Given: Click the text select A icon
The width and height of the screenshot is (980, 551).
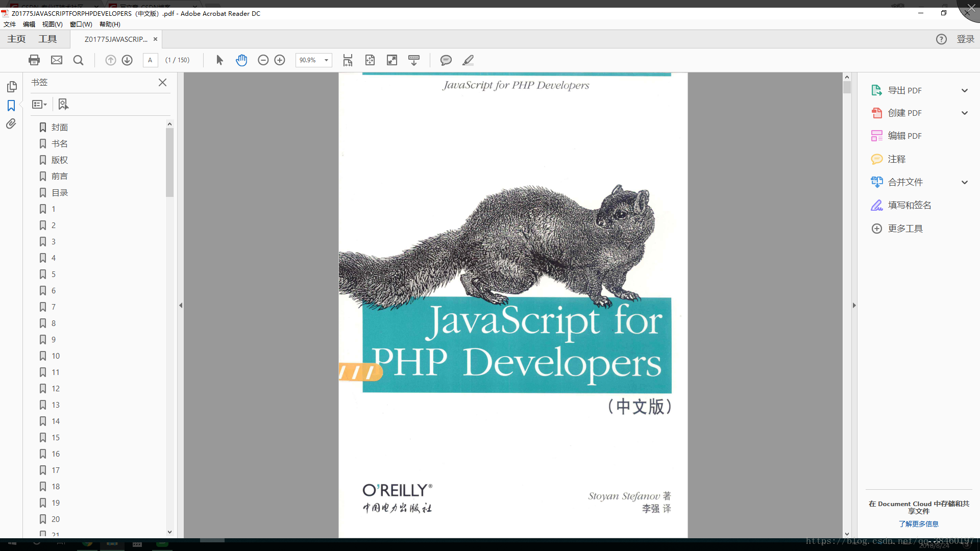Looking at the screenshot, I should (150, 60).
